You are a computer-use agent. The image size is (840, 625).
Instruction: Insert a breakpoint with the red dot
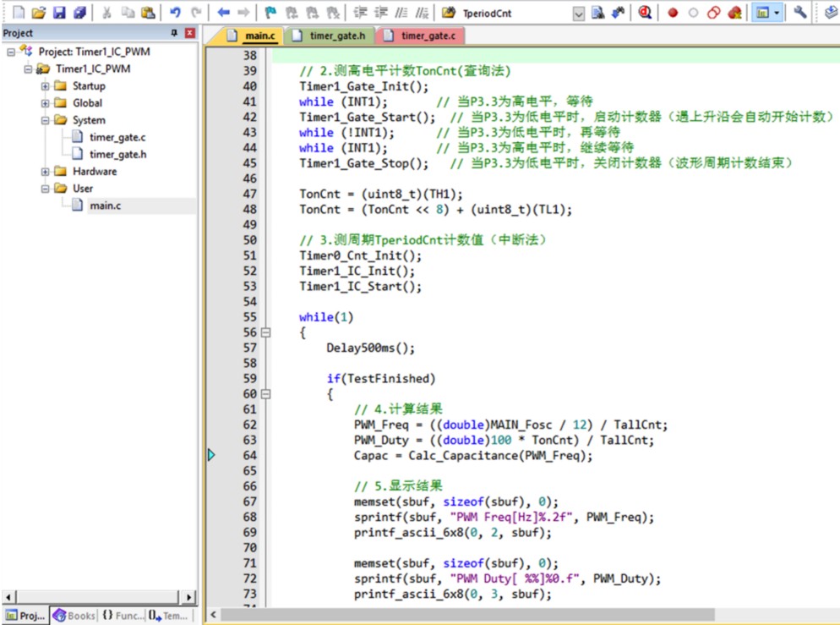click(x=673, y=13)
